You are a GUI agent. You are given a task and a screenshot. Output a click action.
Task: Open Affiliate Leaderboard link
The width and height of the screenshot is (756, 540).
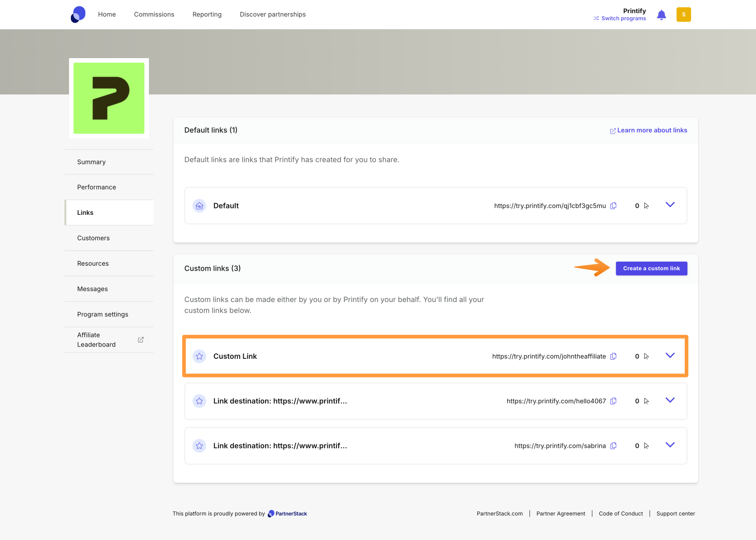tap(109, 340)
